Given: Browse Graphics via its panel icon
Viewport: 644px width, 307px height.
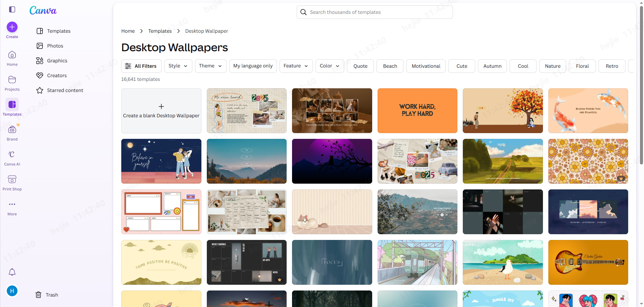Looking at the screenshot, I should pyautogui.click(x=57, y=60).
